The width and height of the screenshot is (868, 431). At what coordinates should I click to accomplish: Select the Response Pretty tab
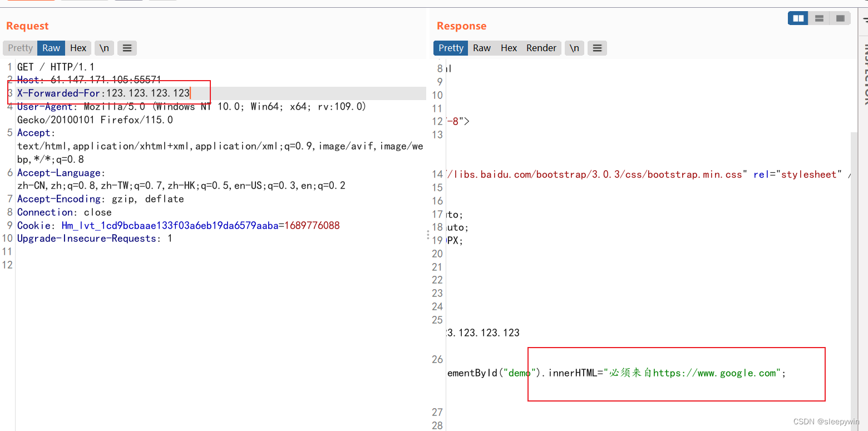450,48
